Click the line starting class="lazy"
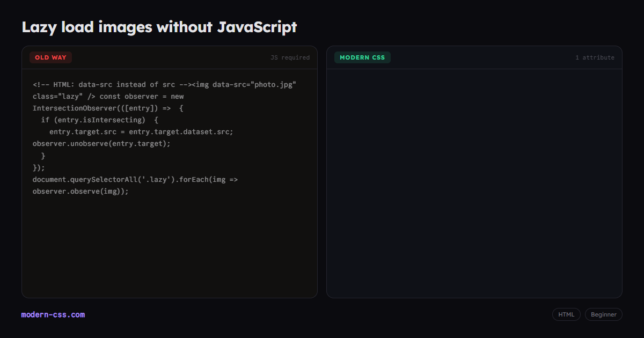Screen dimensions: 644x338 pyautogui.click(x=108, y=96)
